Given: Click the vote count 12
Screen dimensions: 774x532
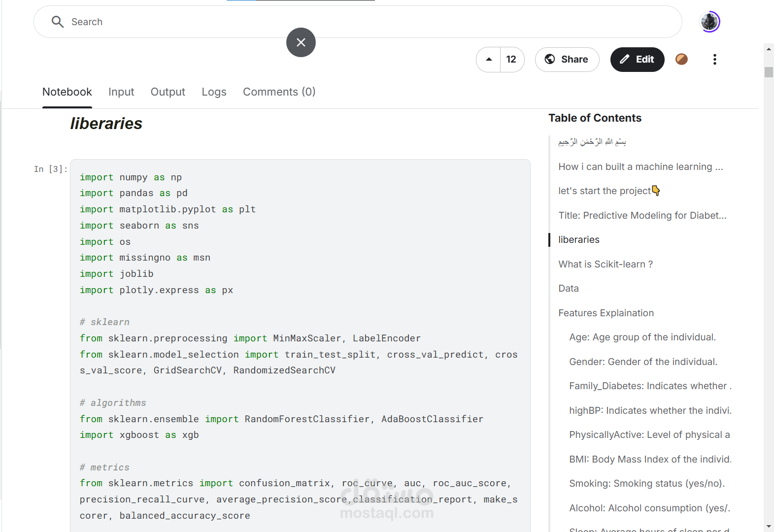Looking at the screenshot, I should (x=511, y=60).
